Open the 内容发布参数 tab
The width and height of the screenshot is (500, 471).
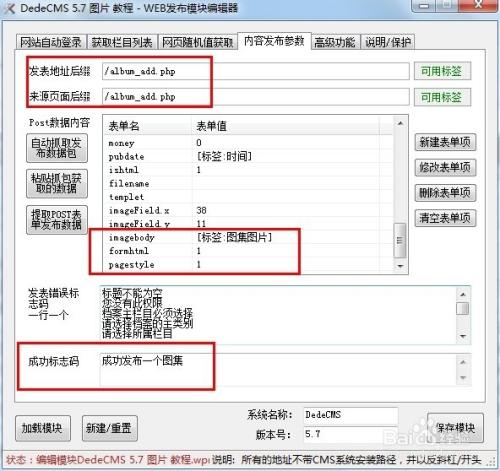tap(274, 41)
